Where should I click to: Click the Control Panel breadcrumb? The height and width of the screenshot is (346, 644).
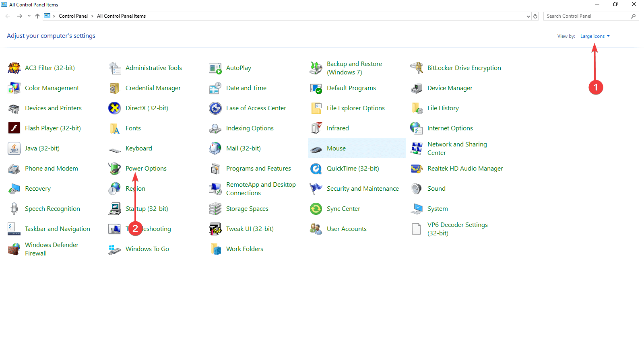click(x=73, y=16)
